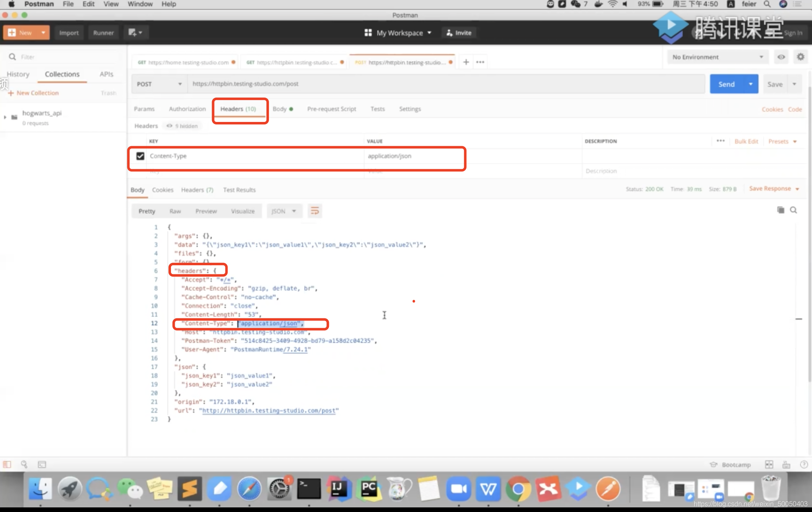Screen dimensions: 812x512
Task: Uncheck the Content-Type header checkbox
Action: click(140, 156)
